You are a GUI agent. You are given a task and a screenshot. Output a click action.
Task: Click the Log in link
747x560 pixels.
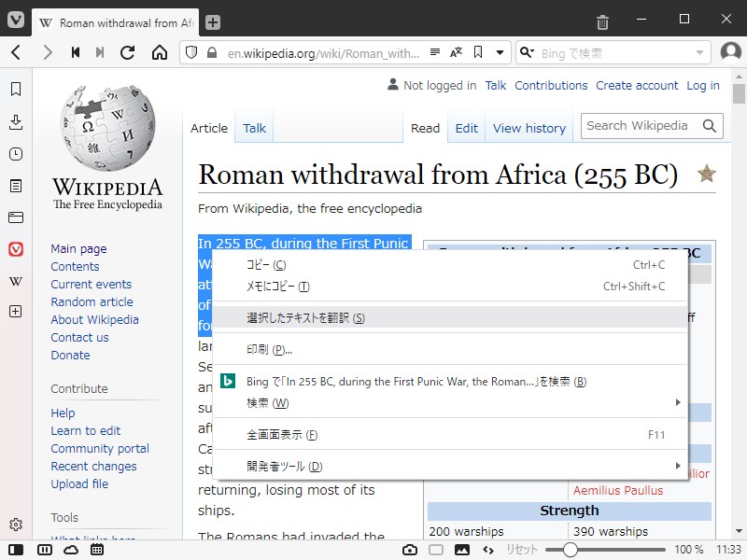click(703, 86)
